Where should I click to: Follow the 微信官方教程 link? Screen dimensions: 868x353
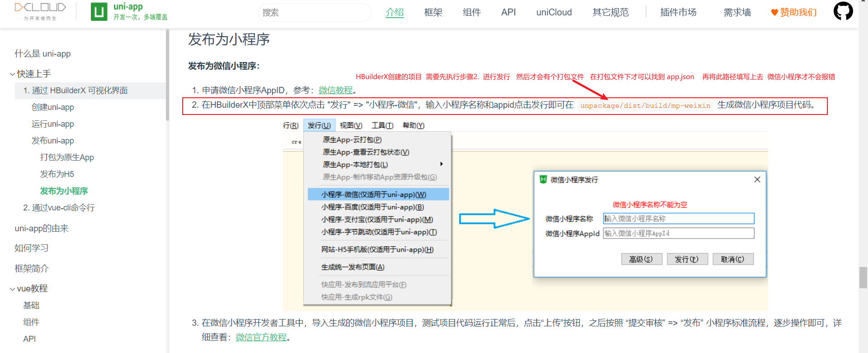(261, 337)
